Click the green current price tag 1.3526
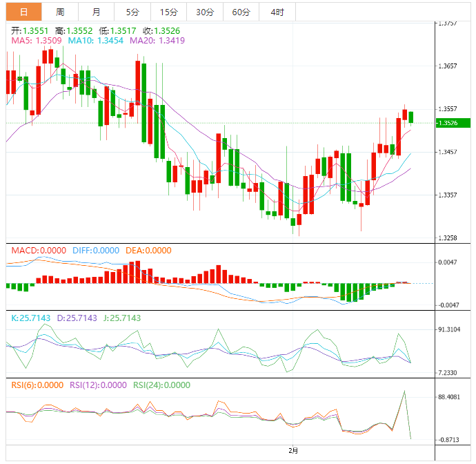476x464 pixels. pos(453,123)
